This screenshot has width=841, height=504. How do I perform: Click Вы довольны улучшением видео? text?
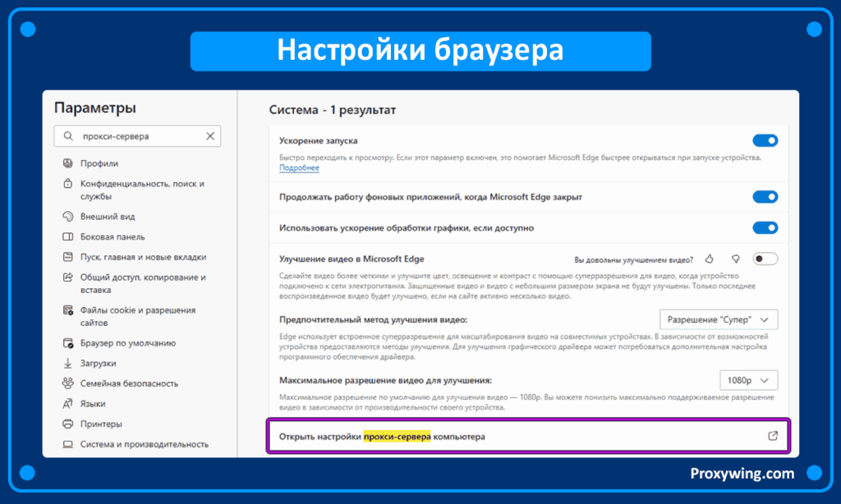click(x=633, y=259)
